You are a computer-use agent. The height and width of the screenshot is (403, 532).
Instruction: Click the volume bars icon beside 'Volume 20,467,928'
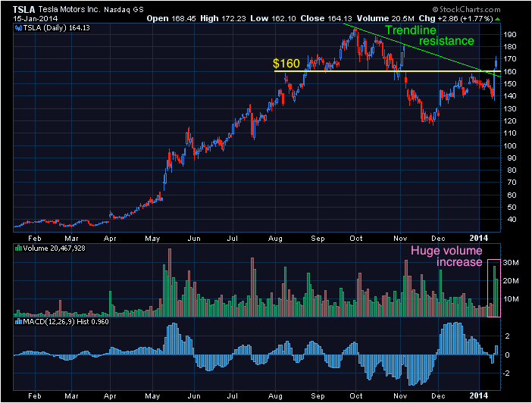[x=18, y=248]
